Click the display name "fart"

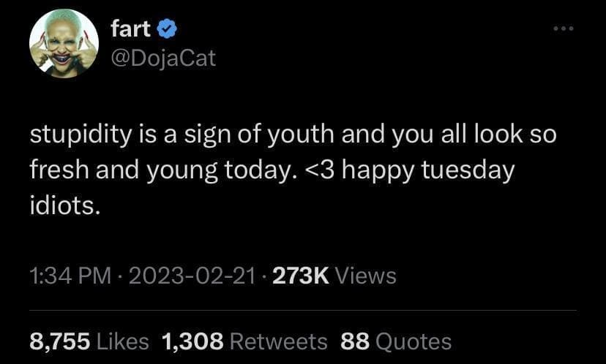[131, 29]
